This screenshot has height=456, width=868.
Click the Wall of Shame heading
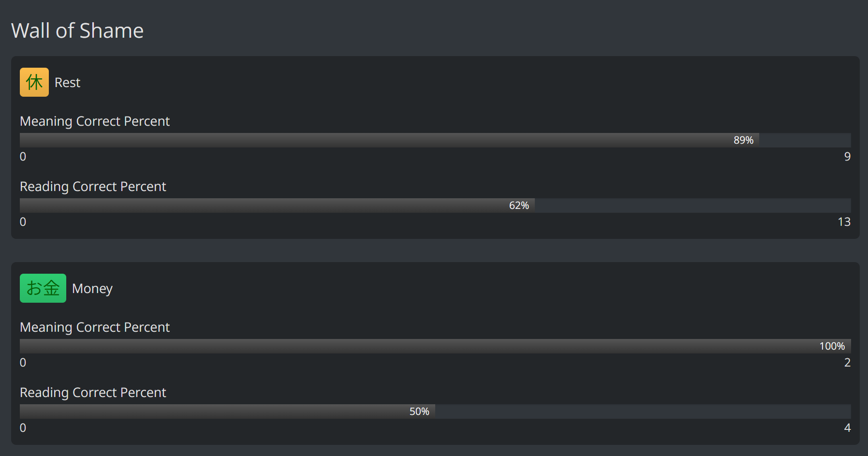[77, 30]
